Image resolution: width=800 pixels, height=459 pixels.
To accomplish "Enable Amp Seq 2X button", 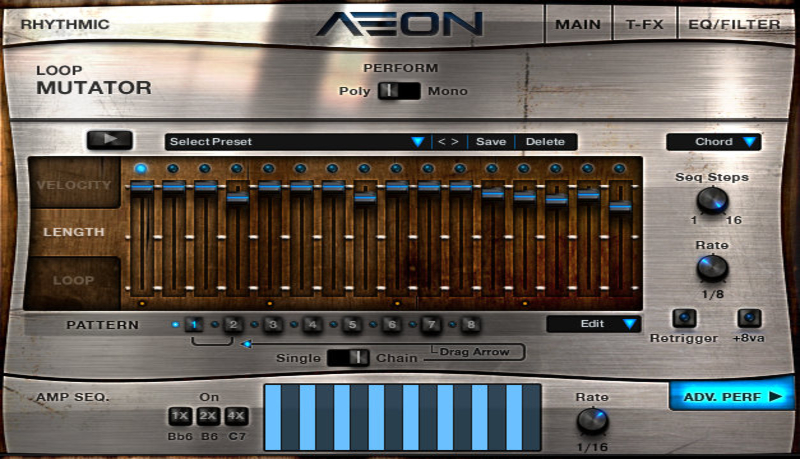I will coord(208,416).
